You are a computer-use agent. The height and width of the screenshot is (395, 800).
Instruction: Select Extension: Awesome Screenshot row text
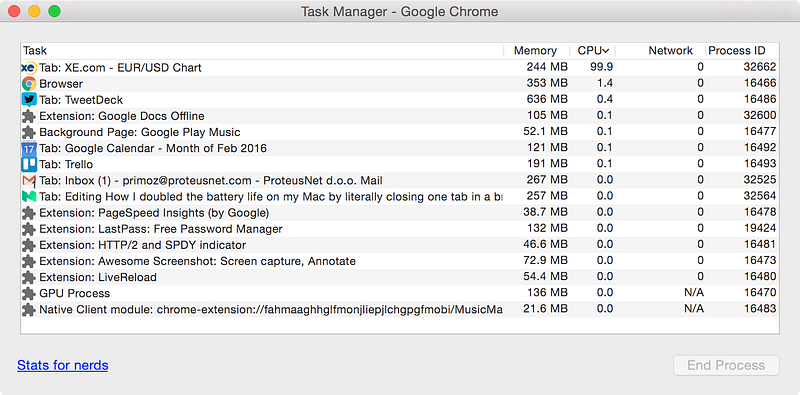point(197,261)
